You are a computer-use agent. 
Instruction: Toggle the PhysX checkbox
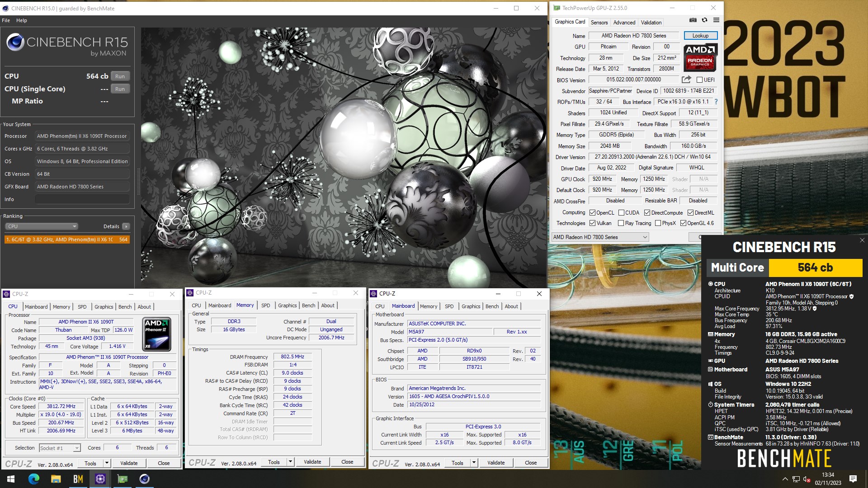658,223
